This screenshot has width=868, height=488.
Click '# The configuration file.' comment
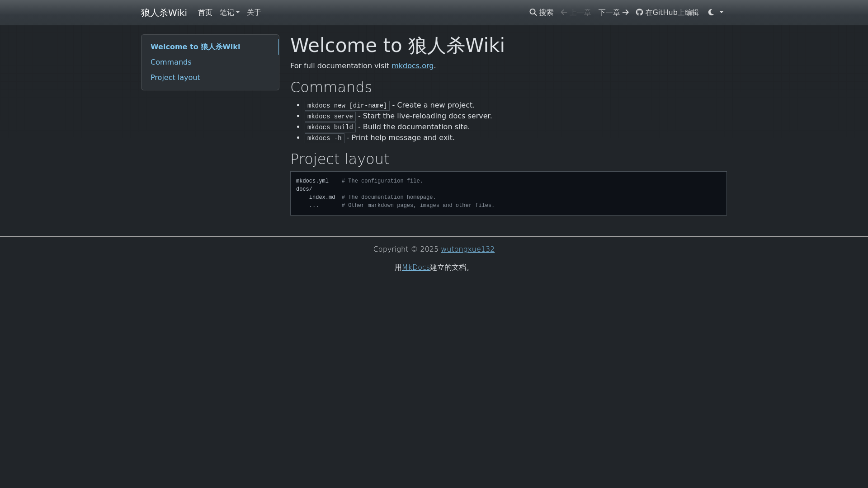point(382,181)
